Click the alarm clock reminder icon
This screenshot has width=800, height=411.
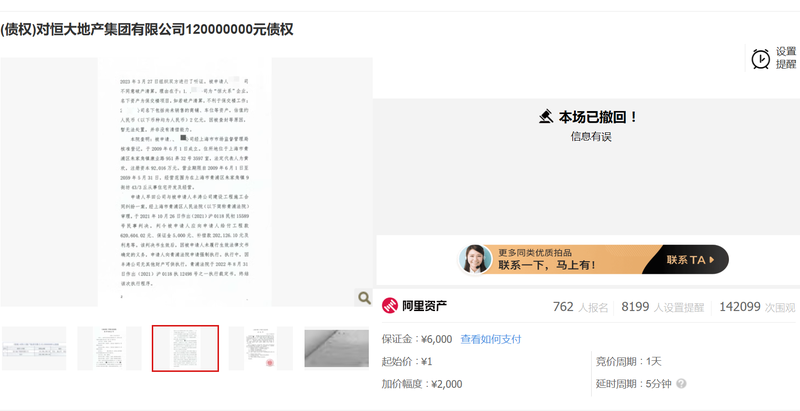coord(761,59)
